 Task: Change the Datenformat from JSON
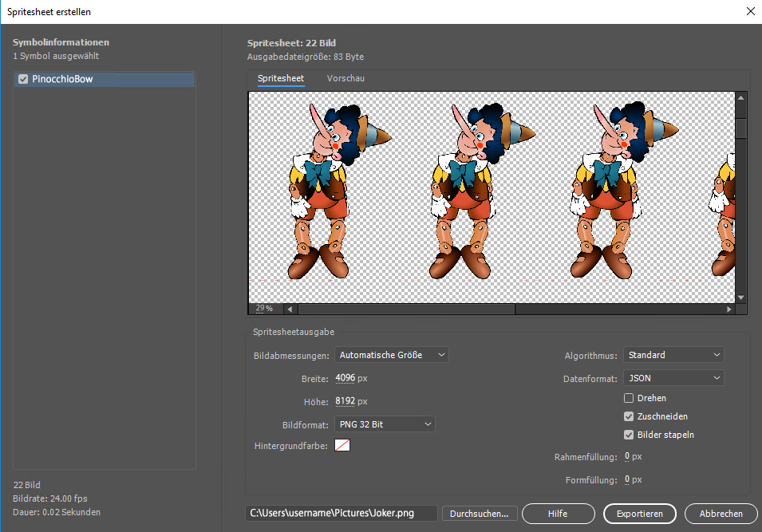coord(673,377)
